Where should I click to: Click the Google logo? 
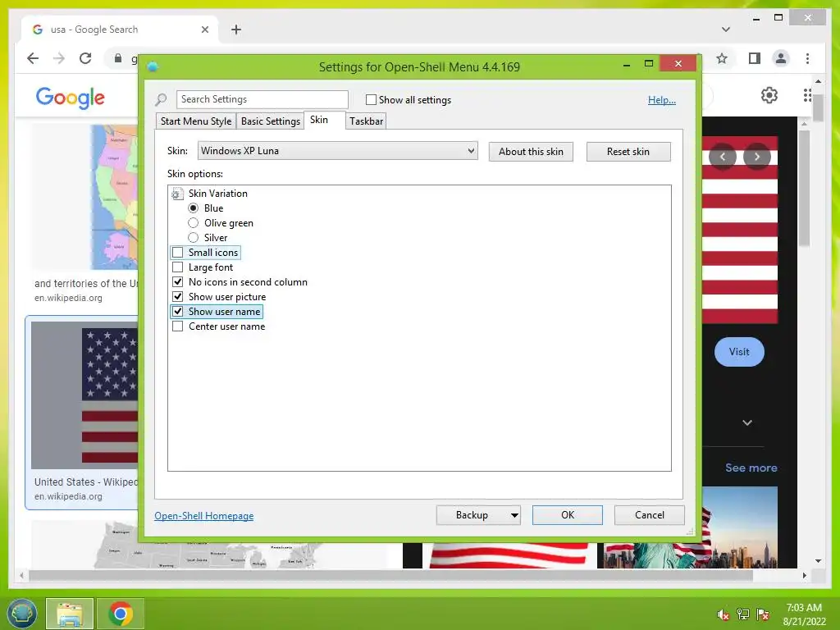(x=71, y=98)
